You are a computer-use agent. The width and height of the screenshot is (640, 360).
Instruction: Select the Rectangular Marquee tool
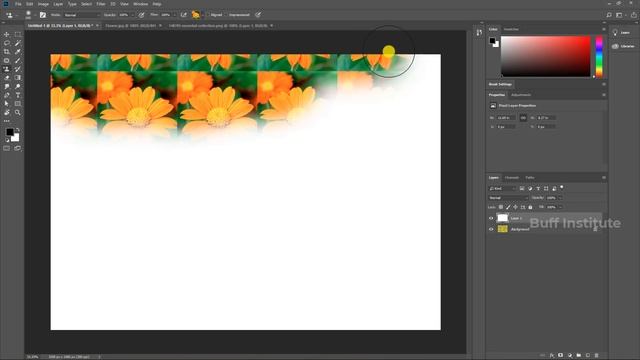pyautogui.click(x=18, y=34)
